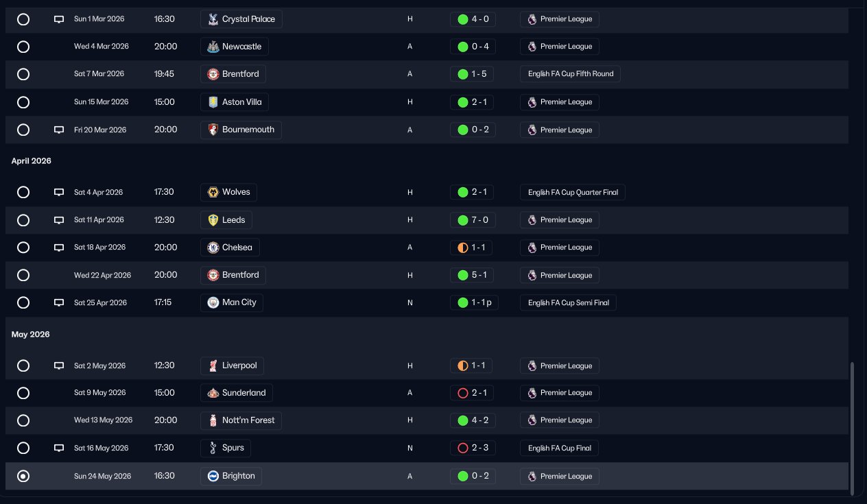The image size is (867, 504).
Task: Select the radio button for Liverpool fixture
Action: point(23,365)
